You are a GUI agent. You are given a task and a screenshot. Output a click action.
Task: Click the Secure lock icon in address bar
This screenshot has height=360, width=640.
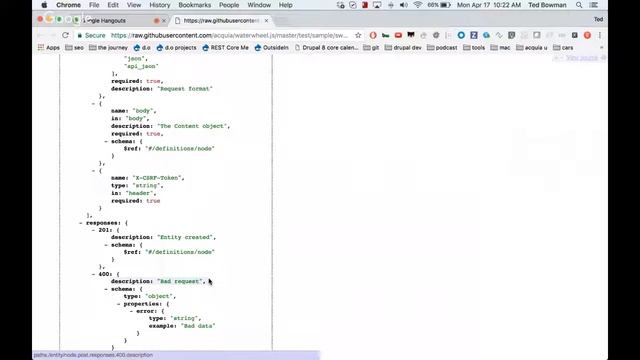80,36
